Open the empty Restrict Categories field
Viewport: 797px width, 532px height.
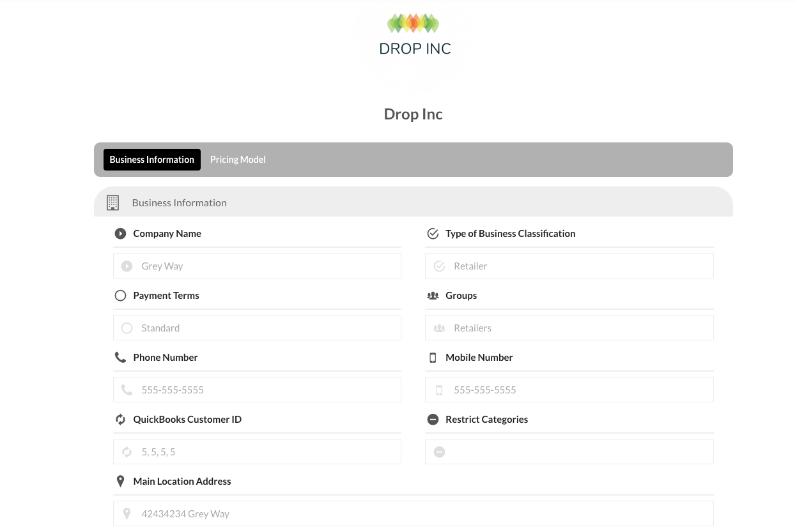[569, 452]
